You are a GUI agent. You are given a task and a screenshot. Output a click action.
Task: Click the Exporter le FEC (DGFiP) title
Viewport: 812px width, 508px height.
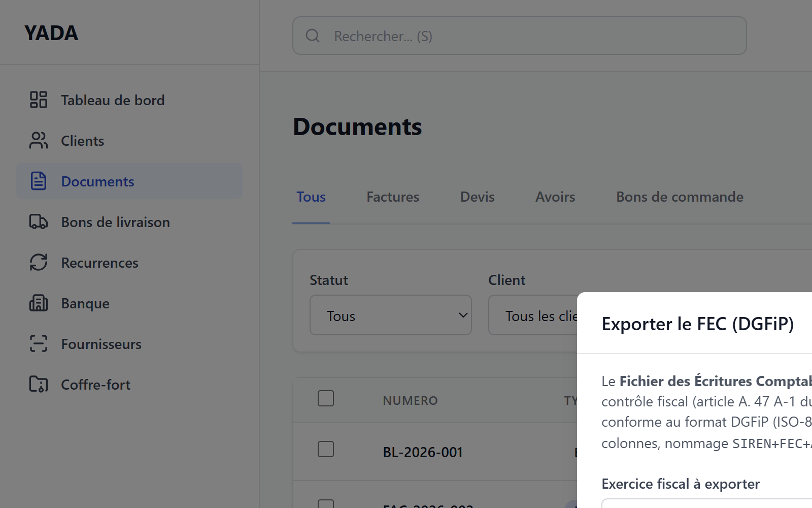698,324
